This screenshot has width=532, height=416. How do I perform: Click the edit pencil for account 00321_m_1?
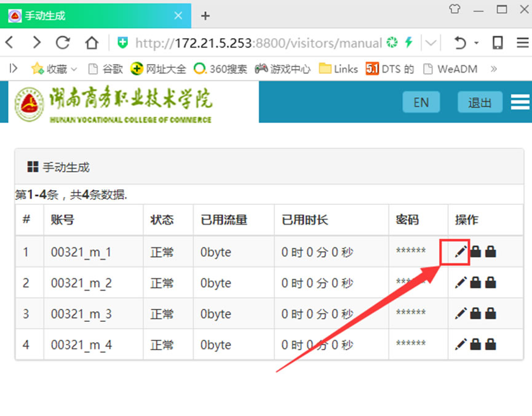(x=460, y=252)
